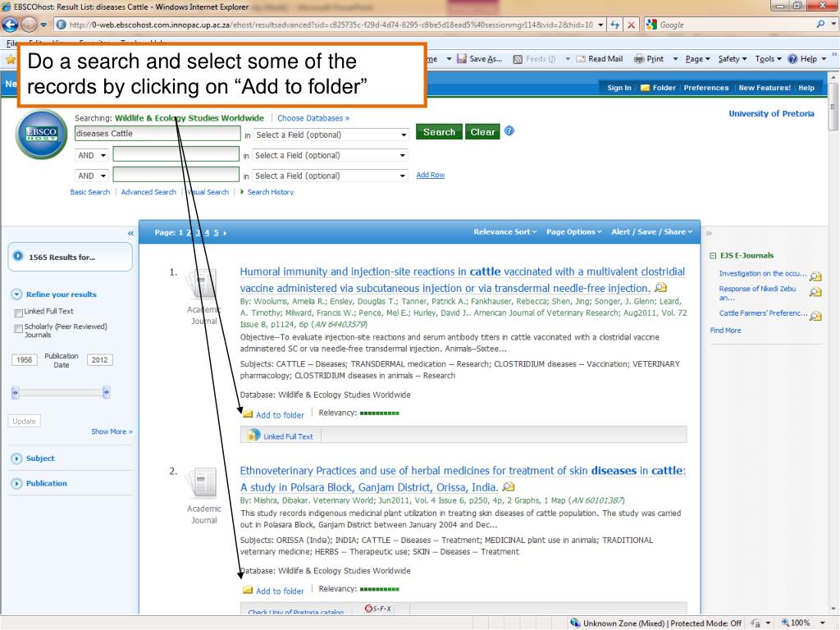Collapse the Refine your results section
Screen dimensions: 840x630
click(x=16, y=294)
